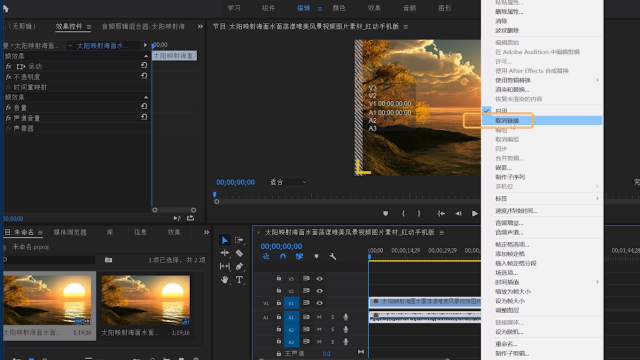Open the 媒体浏览器 panel tab
The image size is (640, 360).
[70, 232]
